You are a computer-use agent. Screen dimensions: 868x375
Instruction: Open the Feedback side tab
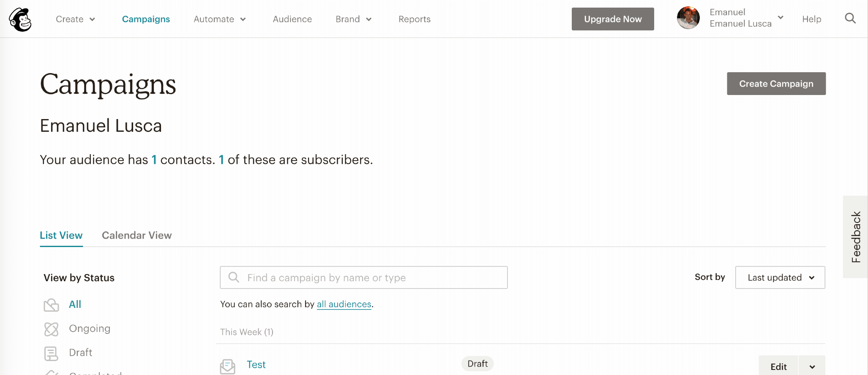pyautogui.click(x=856, y=237)
